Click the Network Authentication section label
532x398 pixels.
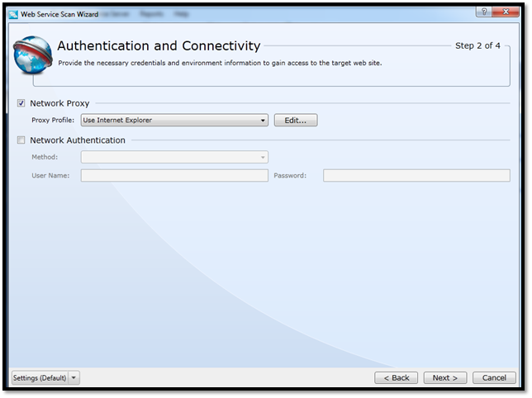click(x=78, y=140)
